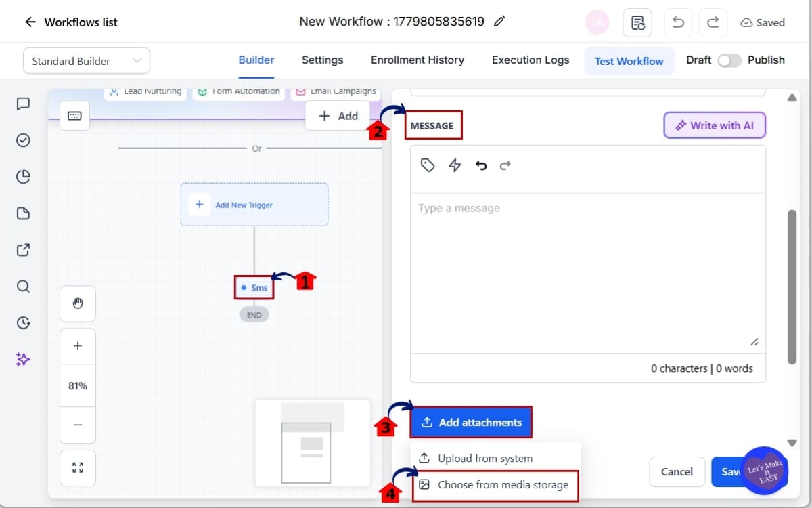Click Add New Trigger card
The width and height of the screenshot is (812, 508).
pyautogui.click(x=254, y=205)
